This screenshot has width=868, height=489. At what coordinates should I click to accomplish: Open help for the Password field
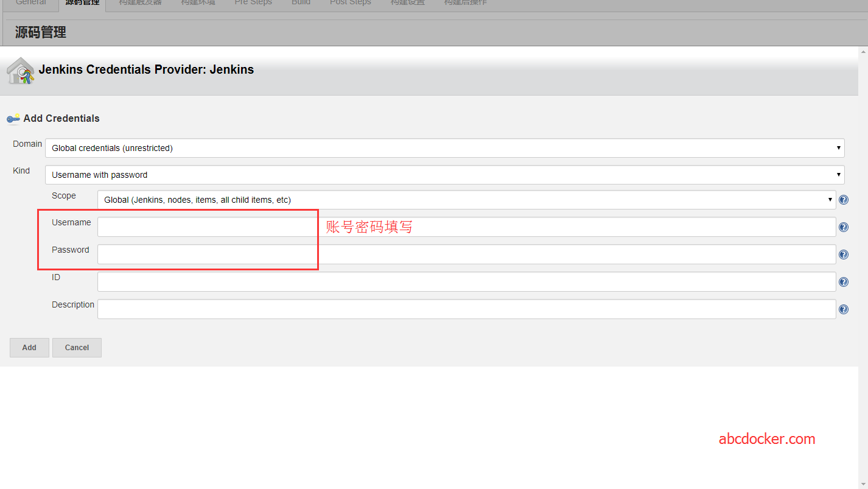click(844, 254)
